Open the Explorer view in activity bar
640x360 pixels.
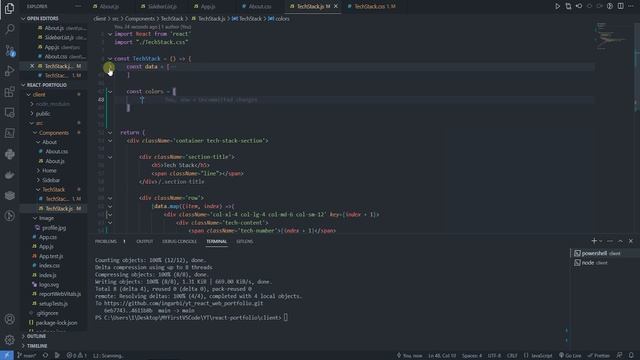click(x=9, y=9)
